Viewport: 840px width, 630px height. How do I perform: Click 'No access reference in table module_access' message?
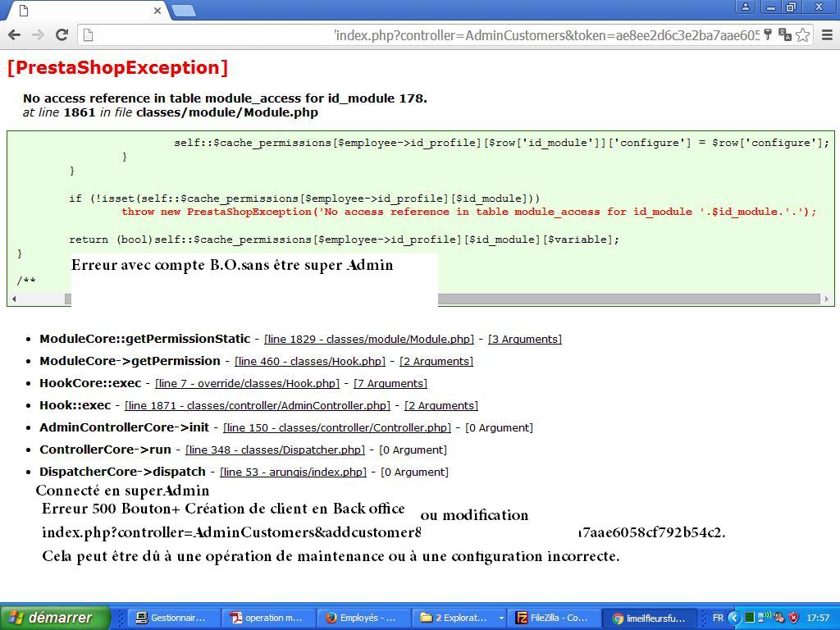[225, 98]
